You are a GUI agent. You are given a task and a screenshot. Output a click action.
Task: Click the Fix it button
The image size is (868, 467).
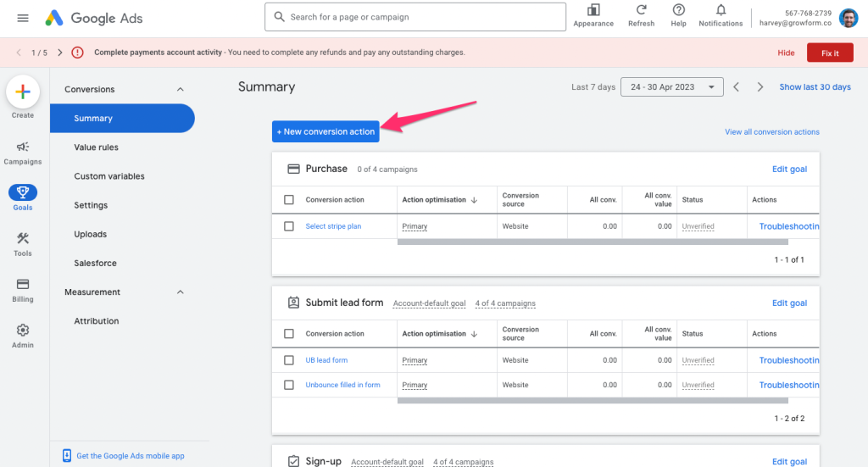(830, 53)
